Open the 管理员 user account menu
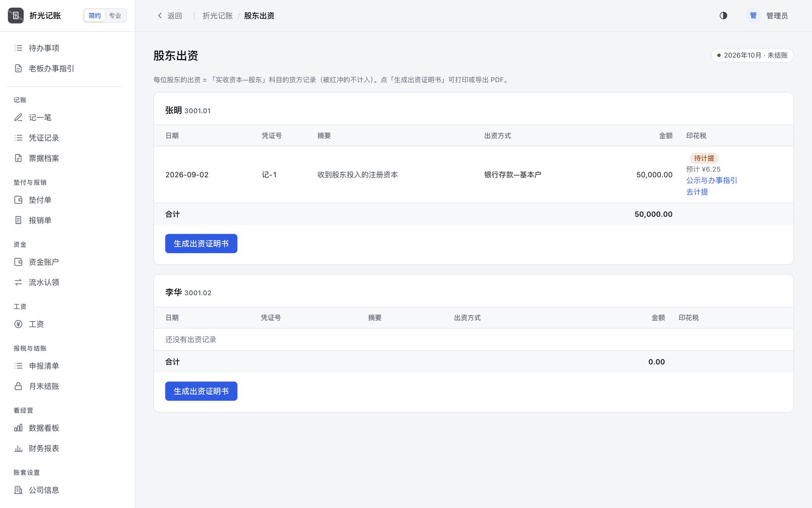 (x=768, y=16)
